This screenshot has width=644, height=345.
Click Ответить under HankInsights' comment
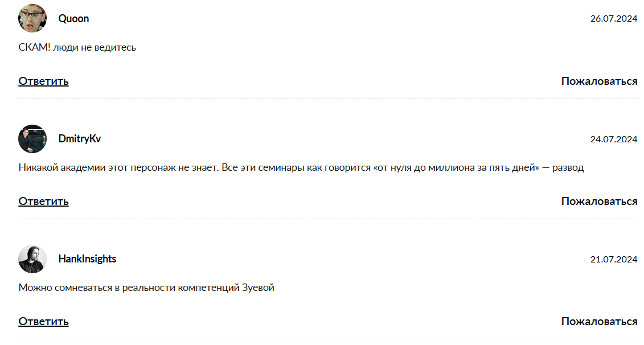(x=43, y=321)
